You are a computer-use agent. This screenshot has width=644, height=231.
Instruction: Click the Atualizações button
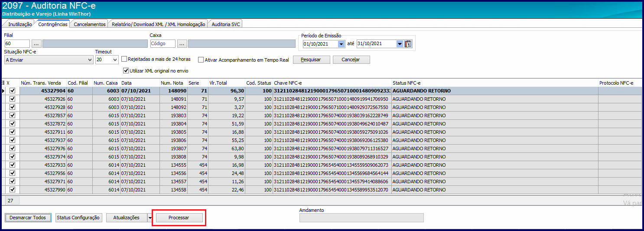127,218
